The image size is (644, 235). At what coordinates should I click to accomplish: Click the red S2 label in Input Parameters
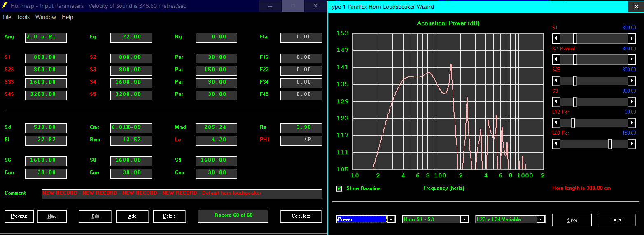tap(93, 57)
